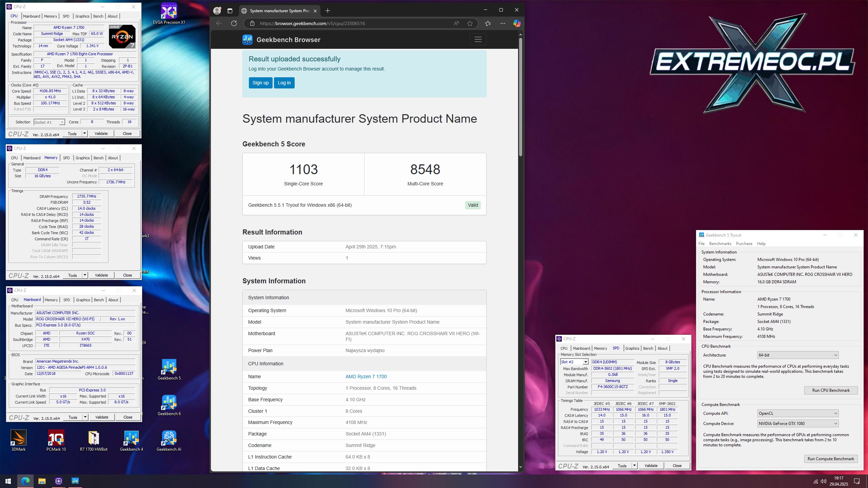The width and height of the screenshot is (868, 488).
Task: Click the 1103 Single-Core Score value
Action: pos(303,169)
